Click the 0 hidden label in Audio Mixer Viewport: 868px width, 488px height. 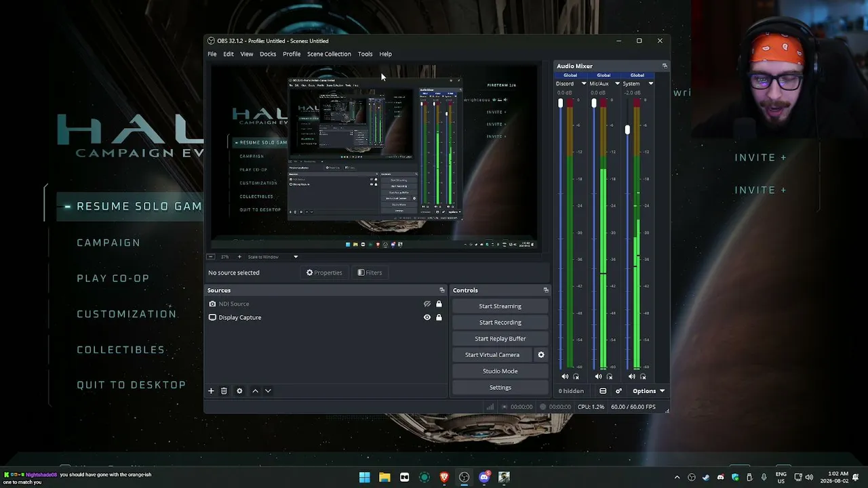tap(571, 391)
